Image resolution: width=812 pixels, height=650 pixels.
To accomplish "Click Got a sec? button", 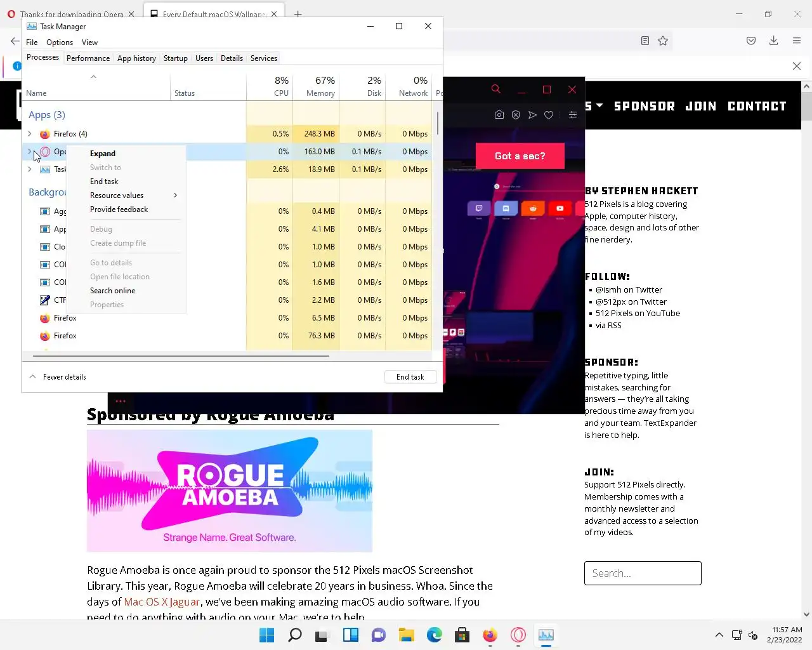I will pos(520,156).
